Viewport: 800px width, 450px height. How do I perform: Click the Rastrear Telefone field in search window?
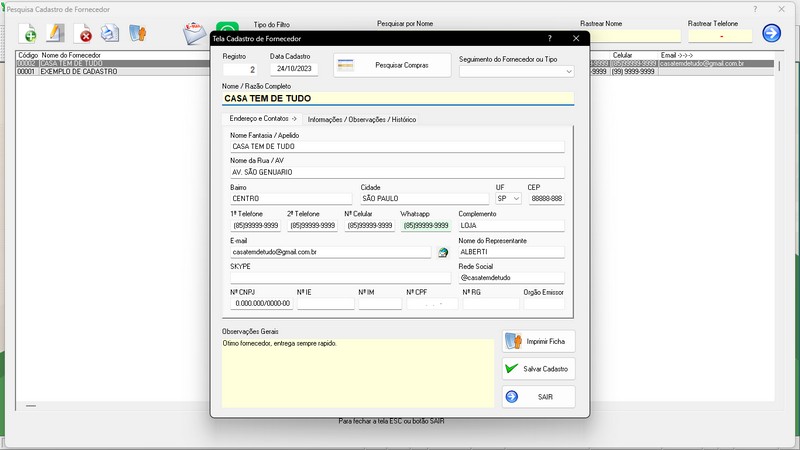click(720, 36)
